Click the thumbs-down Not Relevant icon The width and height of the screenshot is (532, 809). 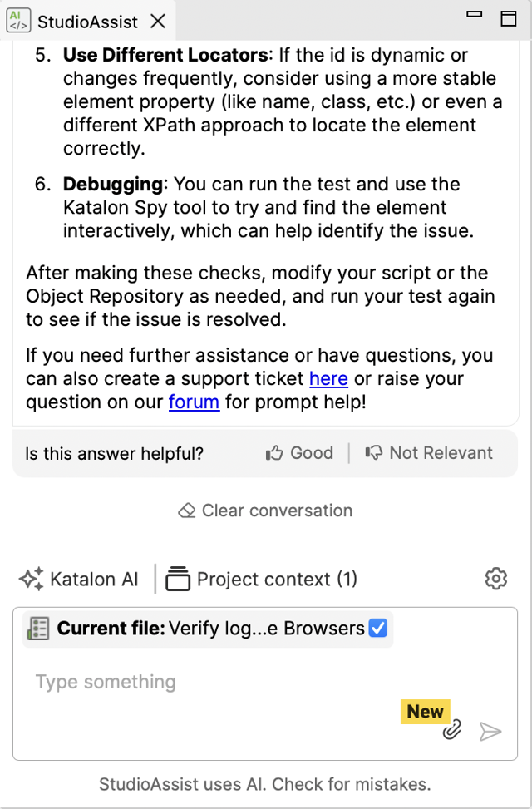point(373,453)
